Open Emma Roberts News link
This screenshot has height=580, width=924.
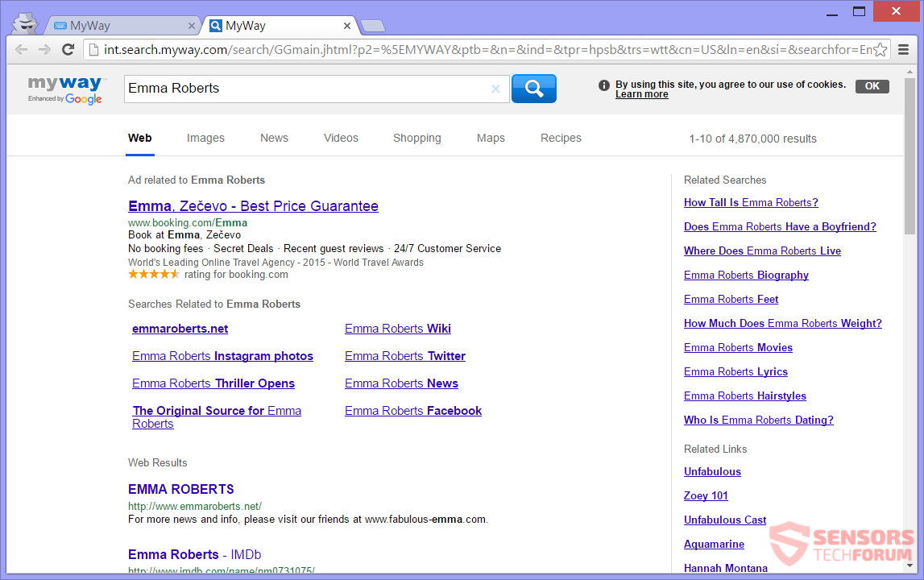(401, 383)
